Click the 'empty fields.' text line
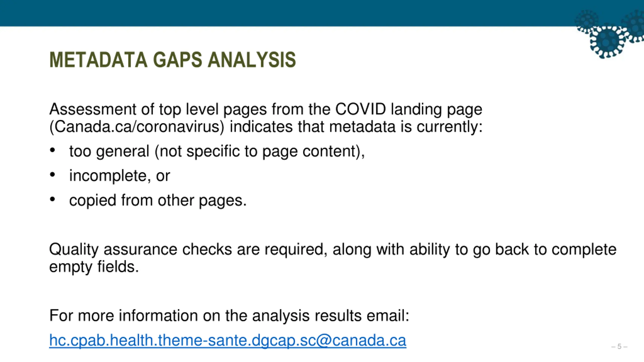The height and width of the screenshot is (362, 644). (x=94, y=267)
